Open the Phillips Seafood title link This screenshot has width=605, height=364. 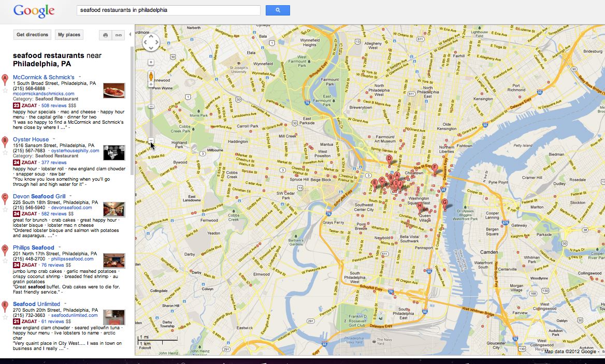[34, 247]
